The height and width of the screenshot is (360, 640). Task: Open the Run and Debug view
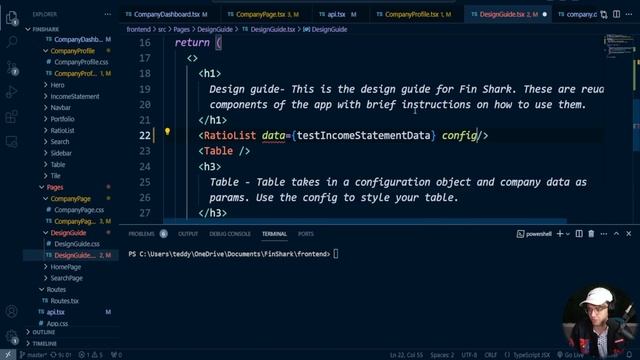coord(12,92)
